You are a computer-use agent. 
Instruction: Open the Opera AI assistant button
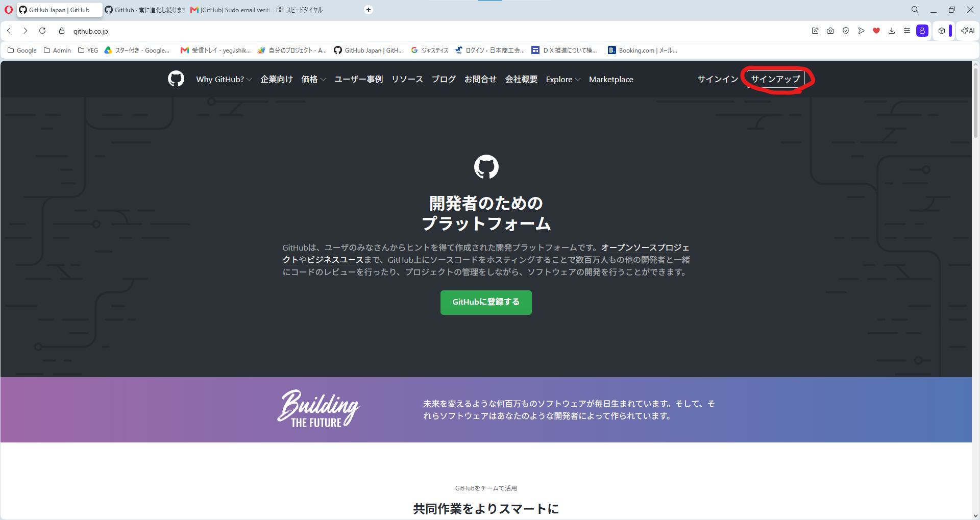pyautogui.click(x=968, y=31)
